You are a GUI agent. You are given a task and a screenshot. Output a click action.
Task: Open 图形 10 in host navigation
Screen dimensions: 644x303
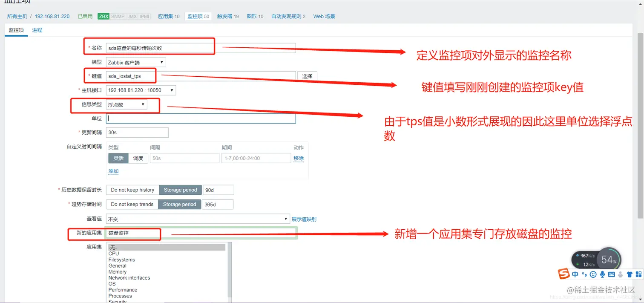pyautogui.click(x=255, y=17)
